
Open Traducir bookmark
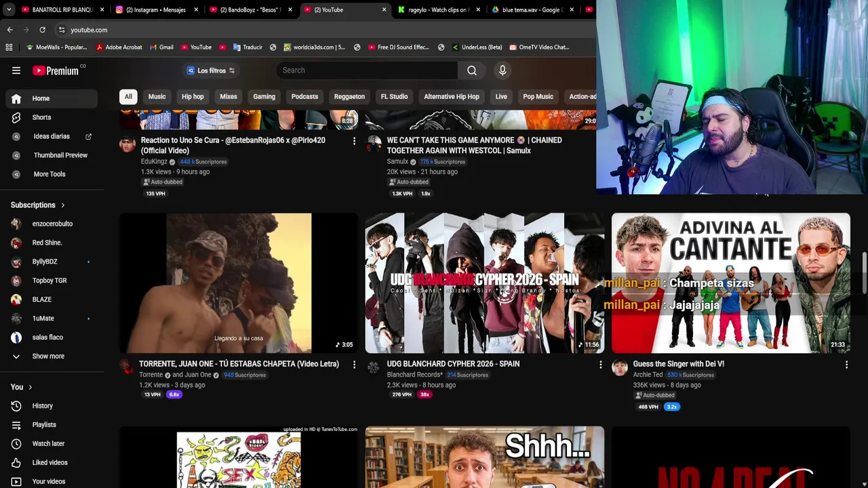[248, 47]
